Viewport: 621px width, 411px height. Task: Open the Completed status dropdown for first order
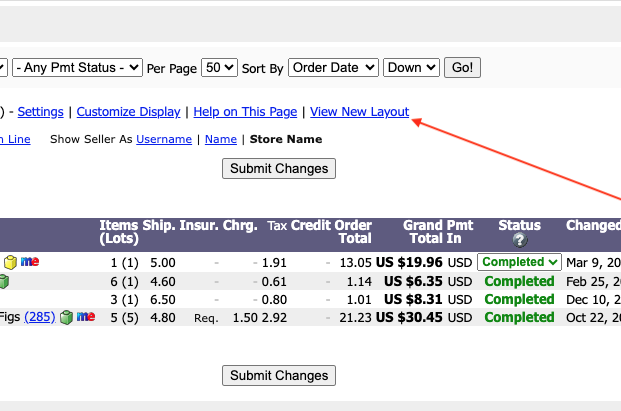519,262
